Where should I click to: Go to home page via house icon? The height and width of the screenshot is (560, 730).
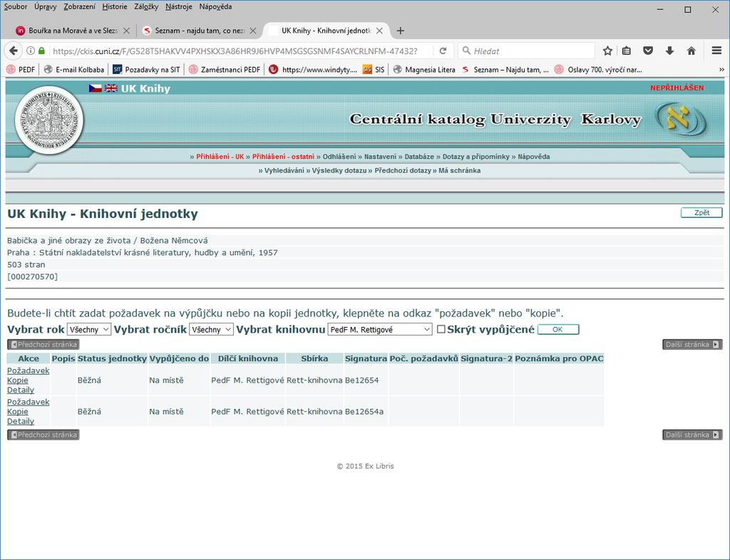click(692, 51)
